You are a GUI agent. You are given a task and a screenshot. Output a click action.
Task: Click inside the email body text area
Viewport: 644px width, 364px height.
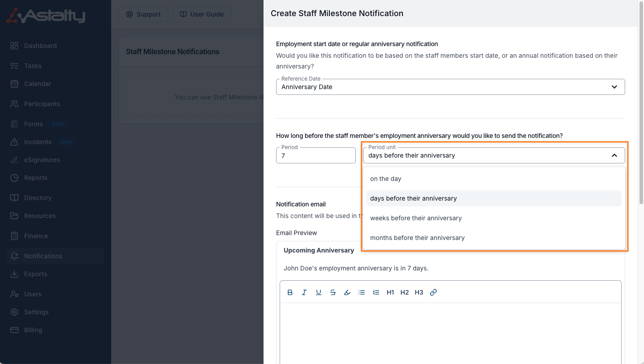coord(450,331)
